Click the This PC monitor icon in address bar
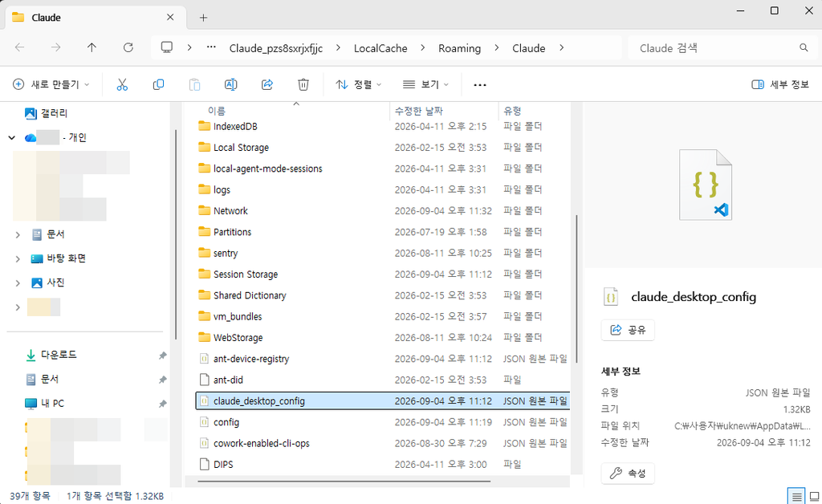822x504 pixels. point(167,47)
